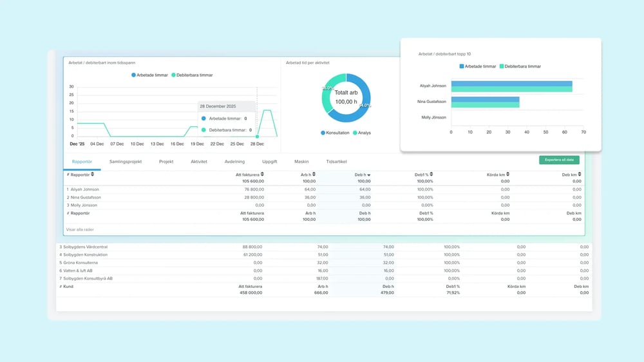The height and width of the screenshot is (362, 644).
Task: Click the 28 Dec data point marker
Action: [257, 136]
